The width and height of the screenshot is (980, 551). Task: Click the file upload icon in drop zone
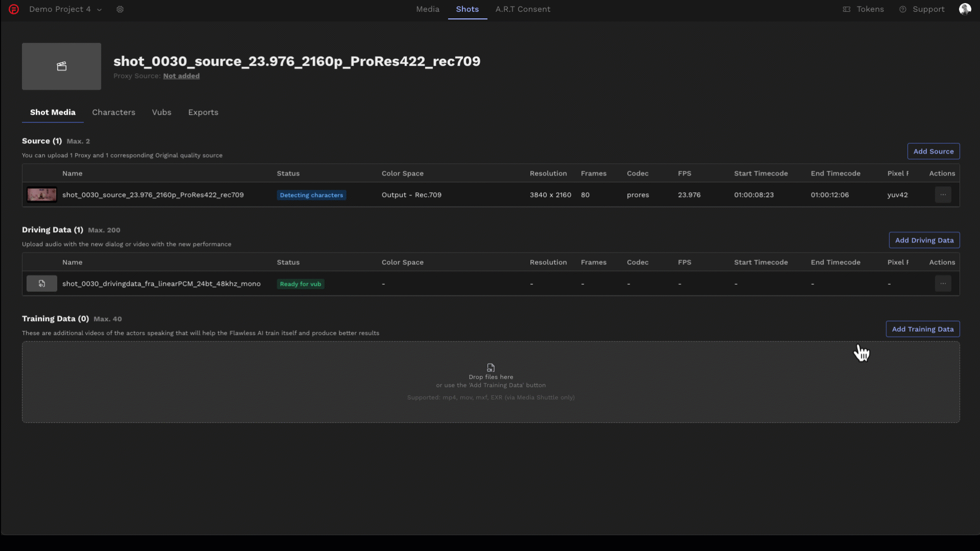pyautogui.click(x=491, y=367)
